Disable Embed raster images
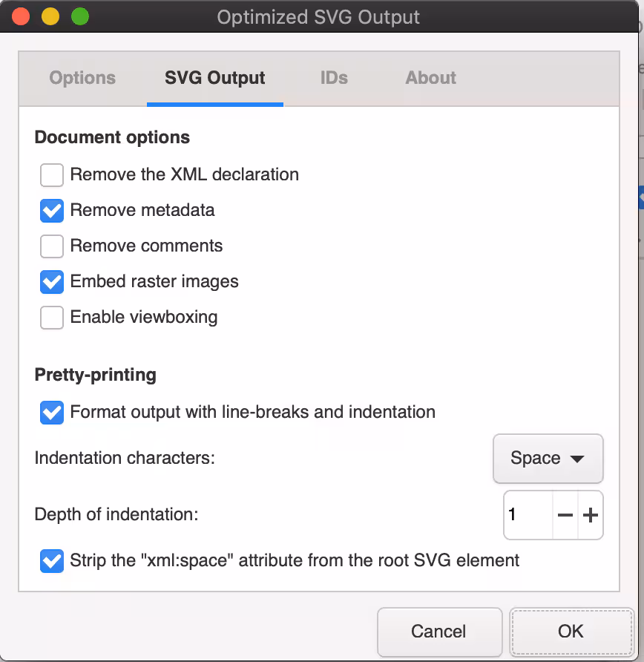 (x=52, y=282)
